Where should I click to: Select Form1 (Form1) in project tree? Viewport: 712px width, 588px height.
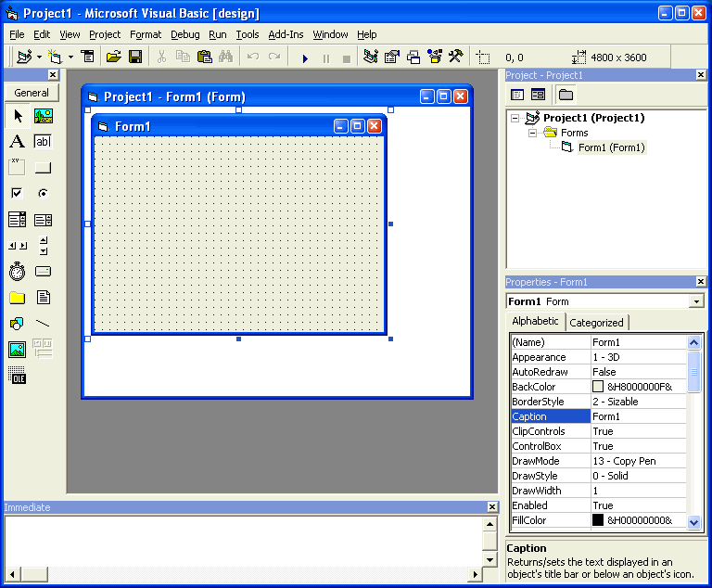(x=611, y=147)
